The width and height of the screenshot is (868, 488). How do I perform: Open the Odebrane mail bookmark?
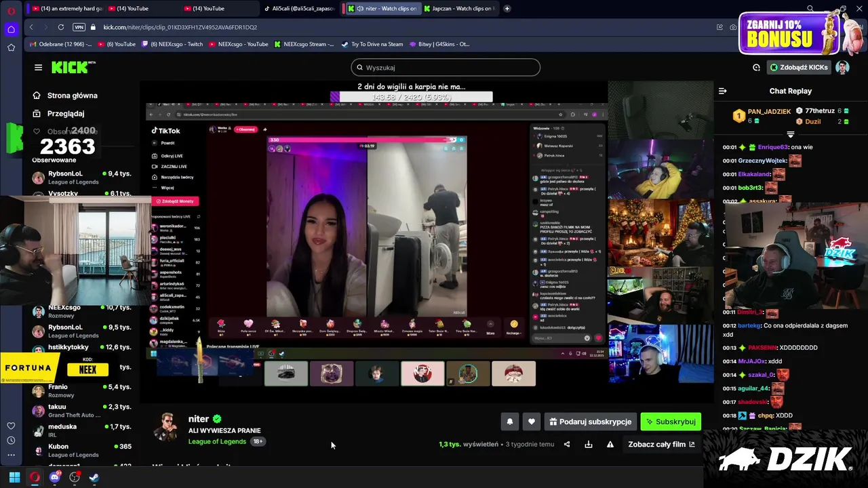[x=60, y=44]
